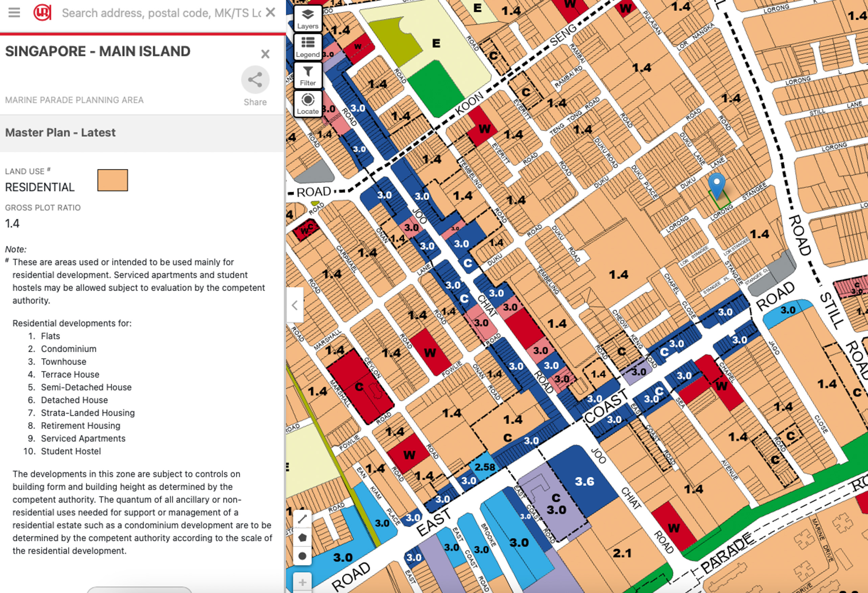Click the Locate button

pyautogui.click(x=308, y=103)
